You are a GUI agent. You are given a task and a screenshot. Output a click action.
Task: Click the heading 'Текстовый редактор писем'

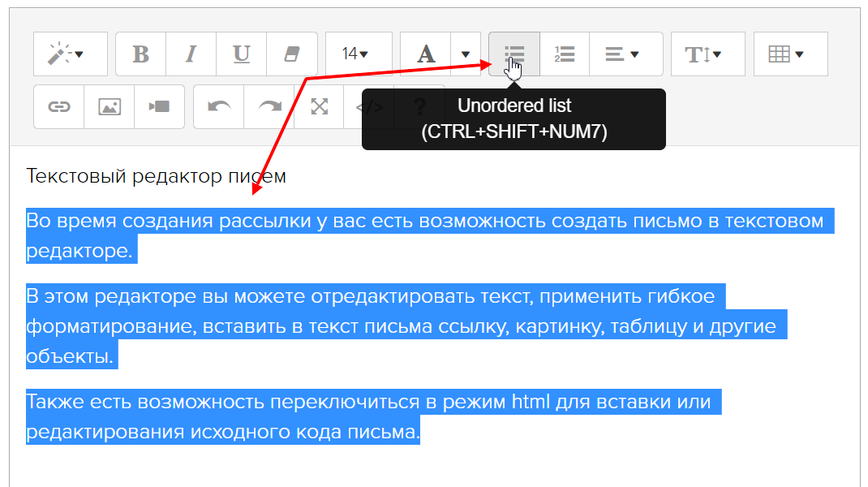point(156,176)
